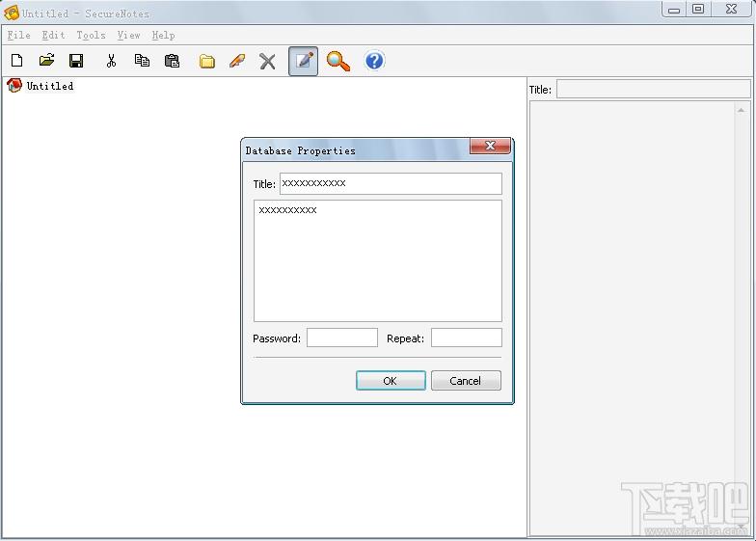Open a database file via toolbar
This screenshot has width=756, height=541.
click(46, 61)
